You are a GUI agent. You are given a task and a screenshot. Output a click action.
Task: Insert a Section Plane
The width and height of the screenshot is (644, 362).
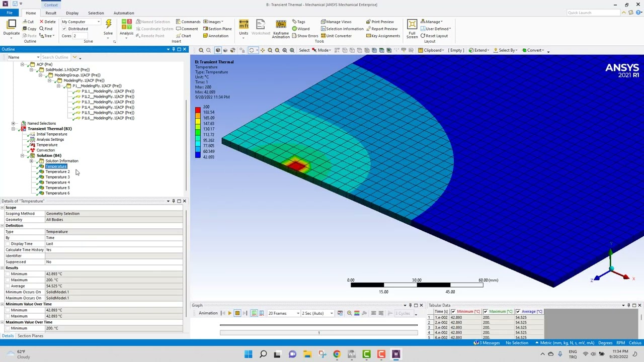pos(217,29)
